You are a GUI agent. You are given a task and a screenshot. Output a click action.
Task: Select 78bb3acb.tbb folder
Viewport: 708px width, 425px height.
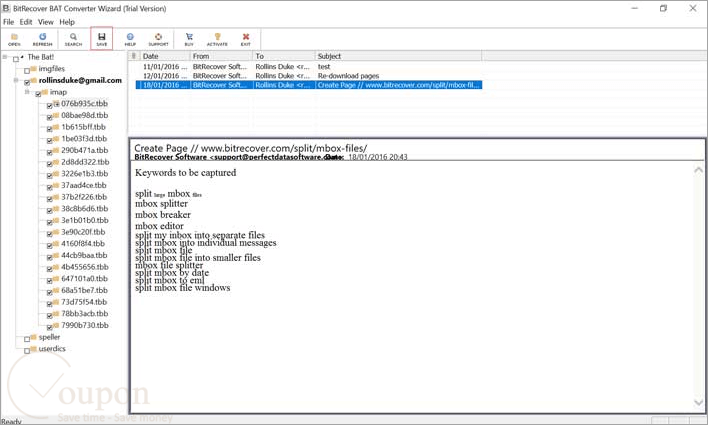click(84, 314)
